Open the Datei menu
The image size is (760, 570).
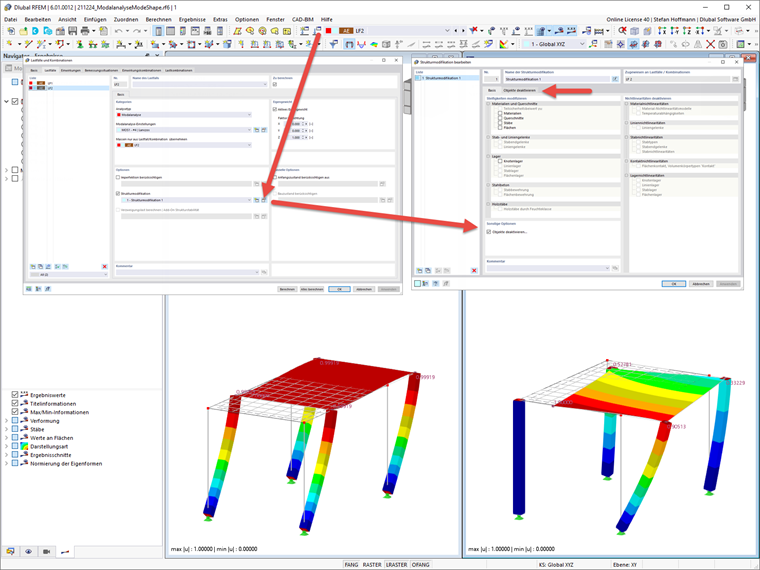click(x=11, y=19)
